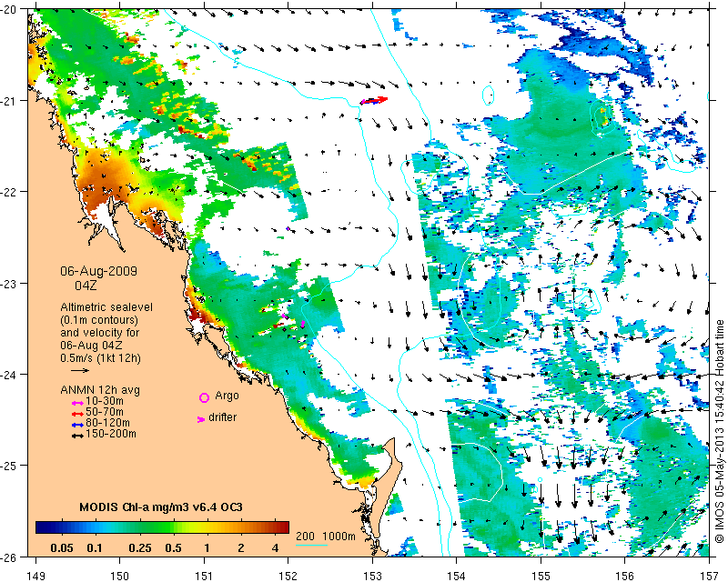Screen dimensions: 728x582
Task: Click the '150-200m' depth label
Action: point(111,434)
